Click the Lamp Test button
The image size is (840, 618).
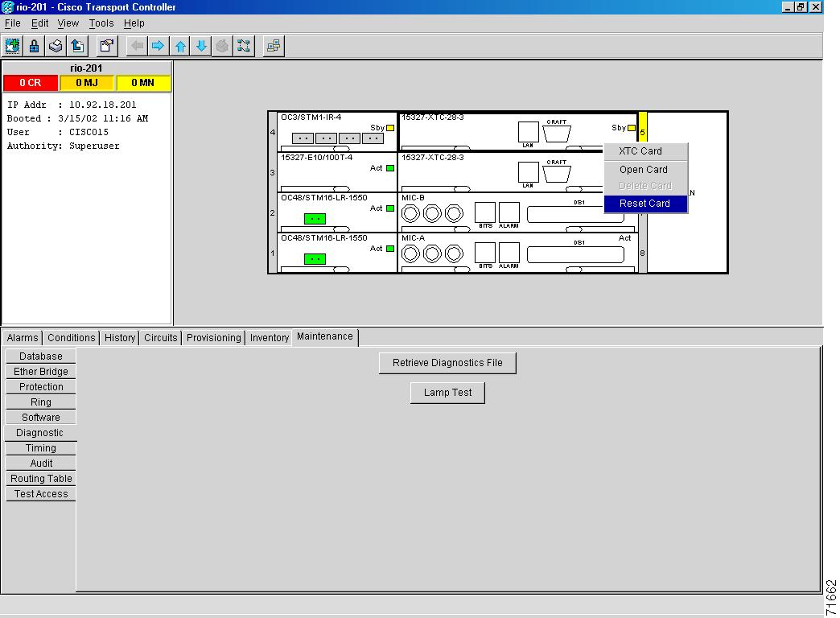point(447,393)
